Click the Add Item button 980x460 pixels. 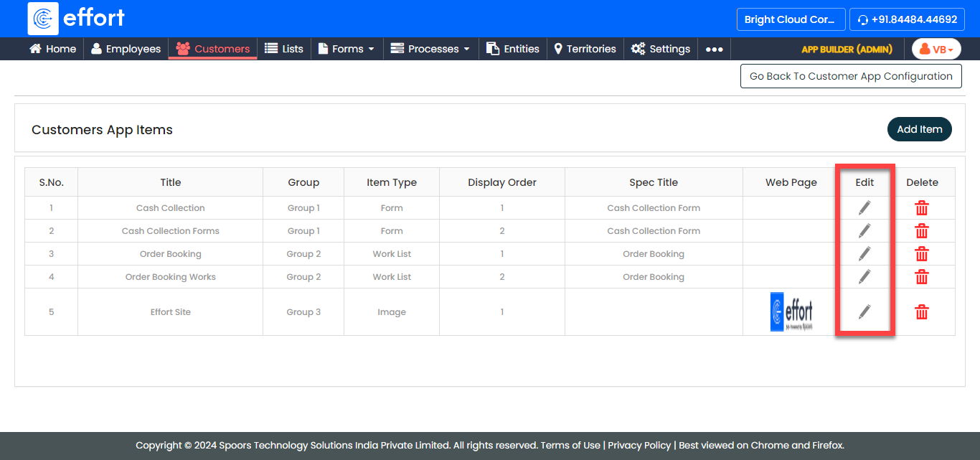point(919,129)
